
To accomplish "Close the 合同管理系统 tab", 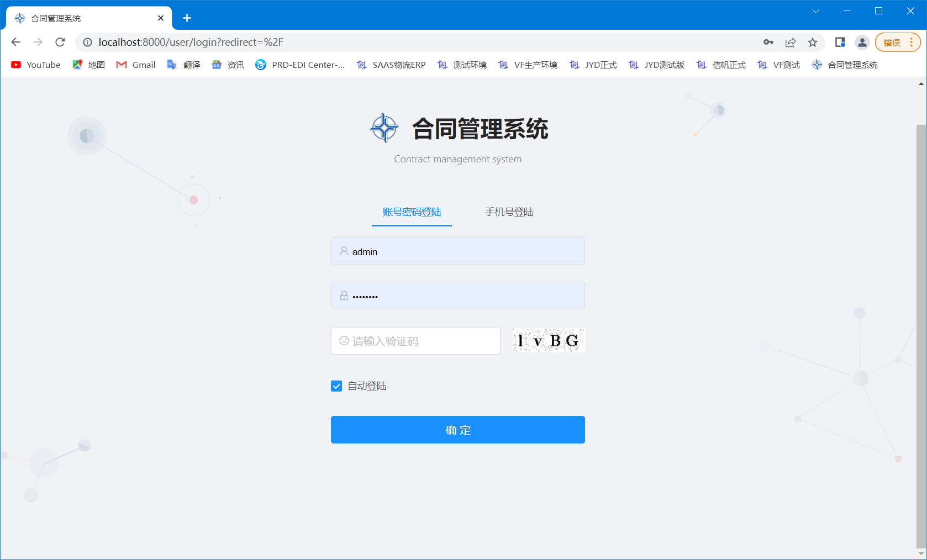I will (161, 18).
